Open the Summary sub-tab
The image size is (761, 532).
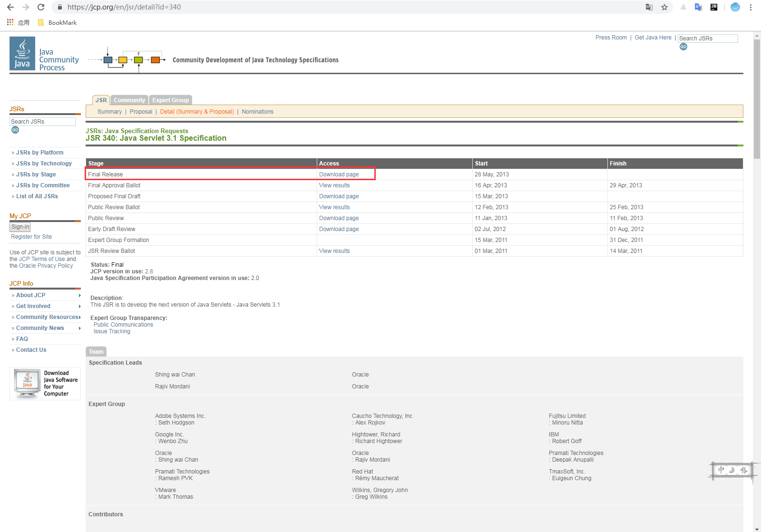tap(109, 112)
